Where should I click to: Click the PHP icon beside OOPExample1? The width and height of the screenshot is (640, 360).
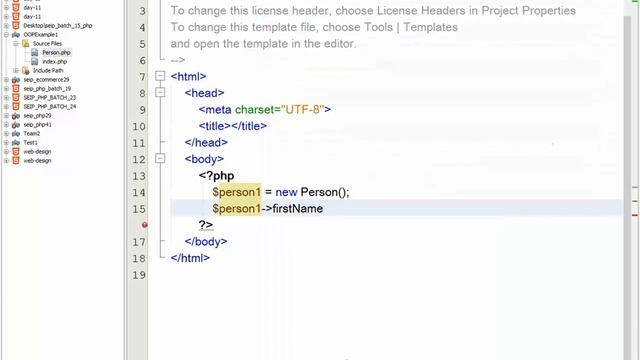coord(16,35)
